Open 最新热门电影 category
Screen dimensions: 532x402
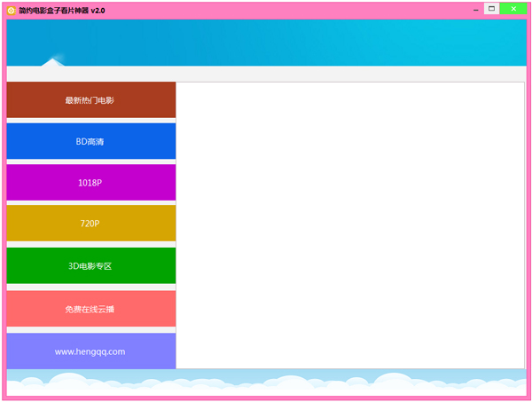[90, 100]
